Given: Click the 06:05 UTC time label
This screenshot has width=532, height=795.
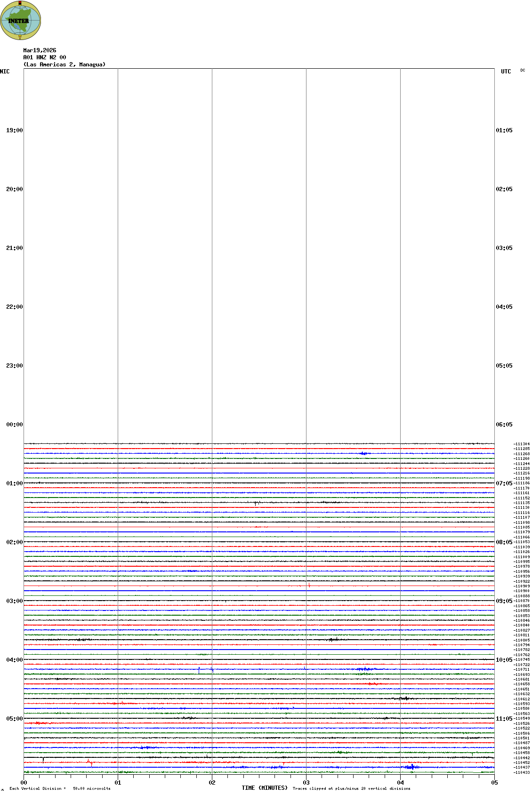Looking at the screenshot, I should click(504, 425).
